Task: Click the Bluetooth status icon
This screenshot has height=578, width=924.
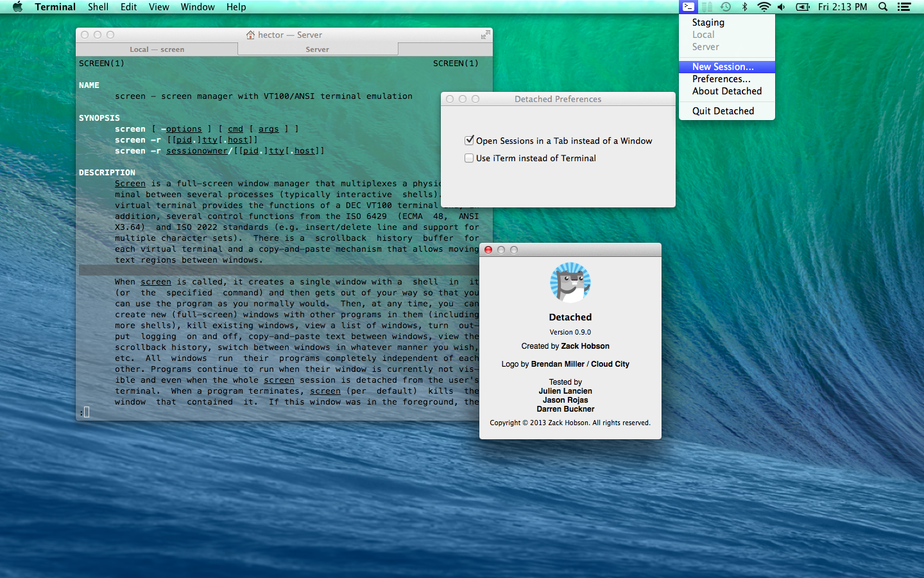Action: tap(744, 7)
